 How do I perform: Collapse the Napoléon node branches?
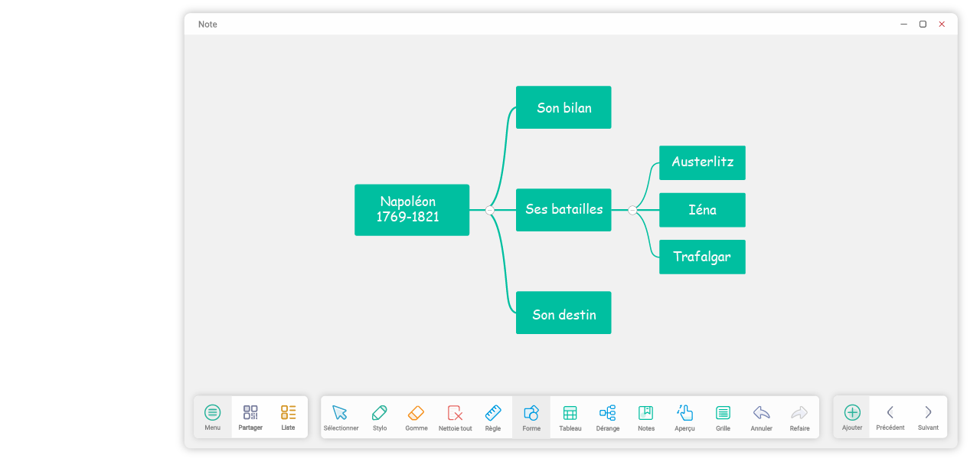pos(490,210)
